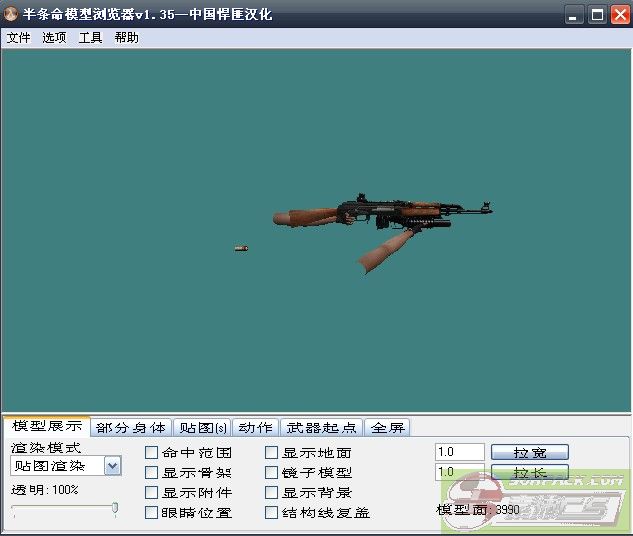Check the 显示地面 option
The image size is (633, 536).
pyautogui.click(x=272, y=453)
